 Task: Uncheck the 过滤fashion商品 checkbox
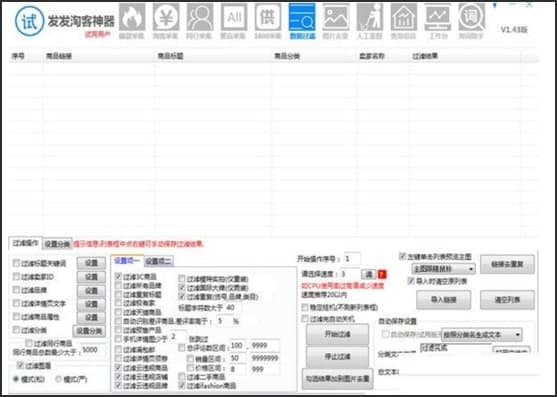pos(182,385)
